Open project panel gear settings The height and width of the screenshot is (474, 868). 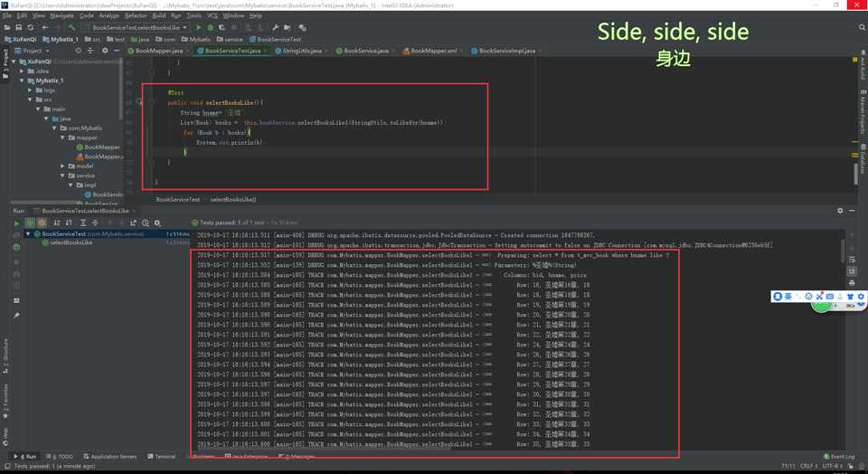tap(104, 51)
